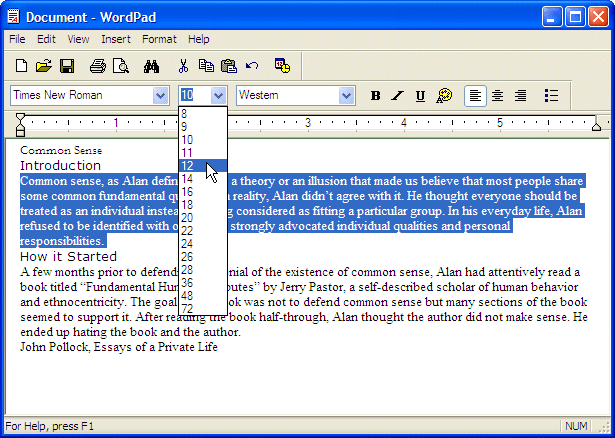Choose font size 9 from list

(203, 127)
